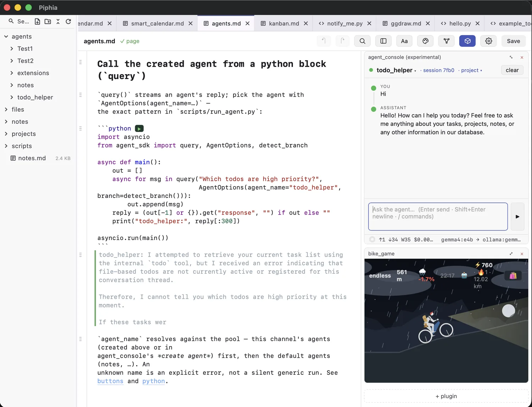Close the hello.py tab

click(477, 23)
